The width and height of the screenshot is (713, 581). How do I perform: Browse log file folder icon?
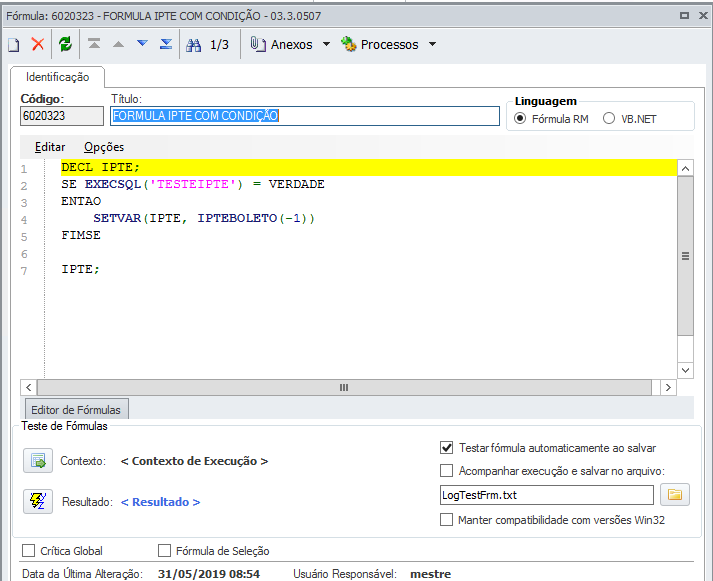[675, 495]
